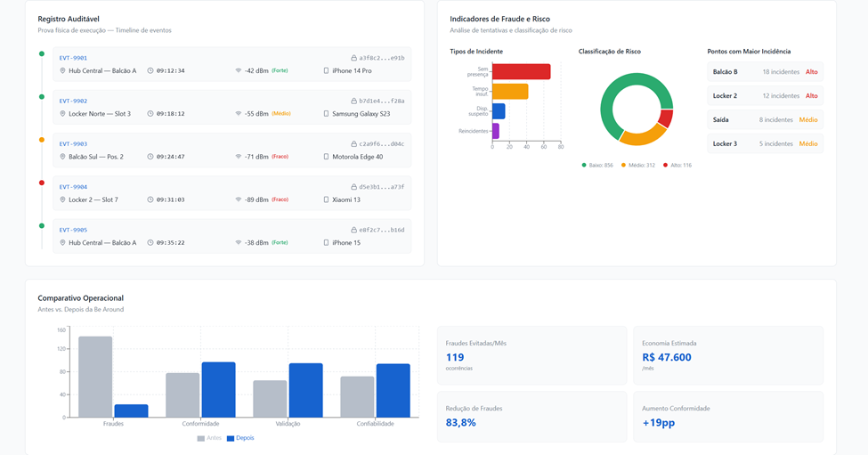Click the wifi icon beside -71 dBm
The width and height of the screenshot is (868, 455).
coord(239,157)
